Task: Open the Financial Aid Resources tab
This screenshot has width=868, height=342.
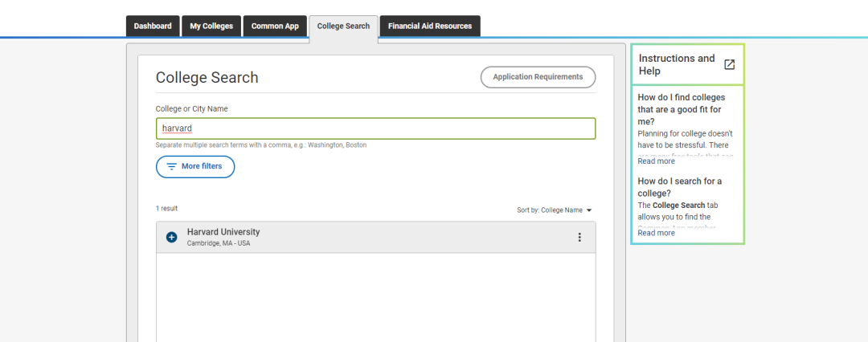Action: (x=430, y=26)
